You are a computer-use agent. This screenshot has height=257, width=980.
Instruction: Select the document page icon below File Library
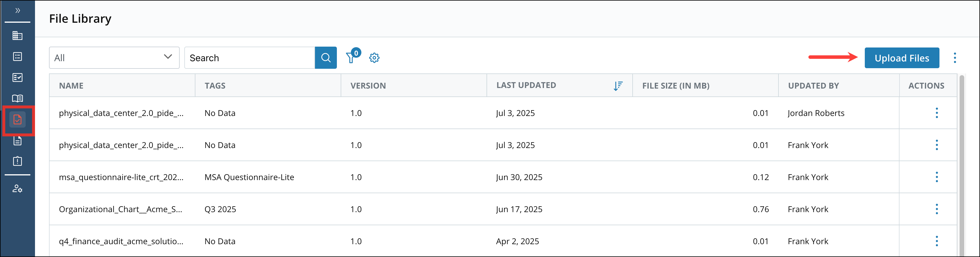(17, 141)
